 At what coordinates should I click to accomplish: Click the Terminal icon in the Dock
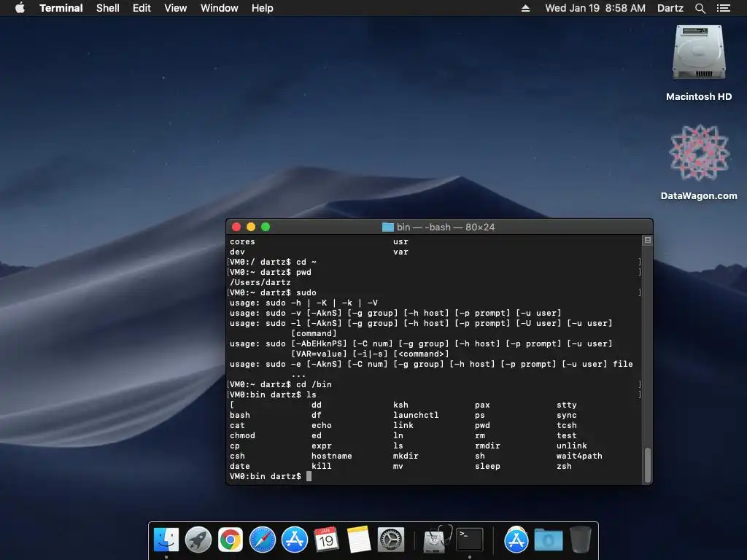pyautogui.click(x=470, y=540)
